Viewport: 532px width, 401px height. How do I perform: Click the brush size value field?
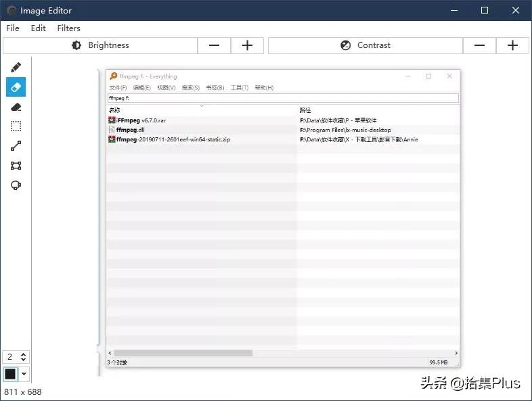(10, 356)
